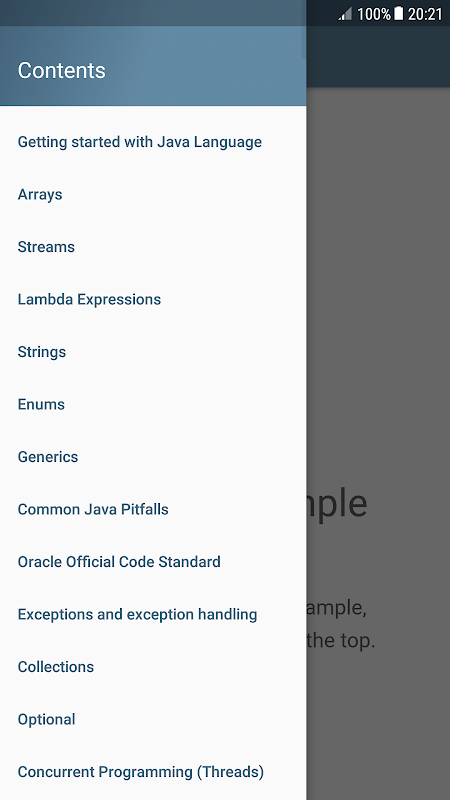
Task: Choose the Generics chapter
Action: pyautogui.click(x=153, y=457)
